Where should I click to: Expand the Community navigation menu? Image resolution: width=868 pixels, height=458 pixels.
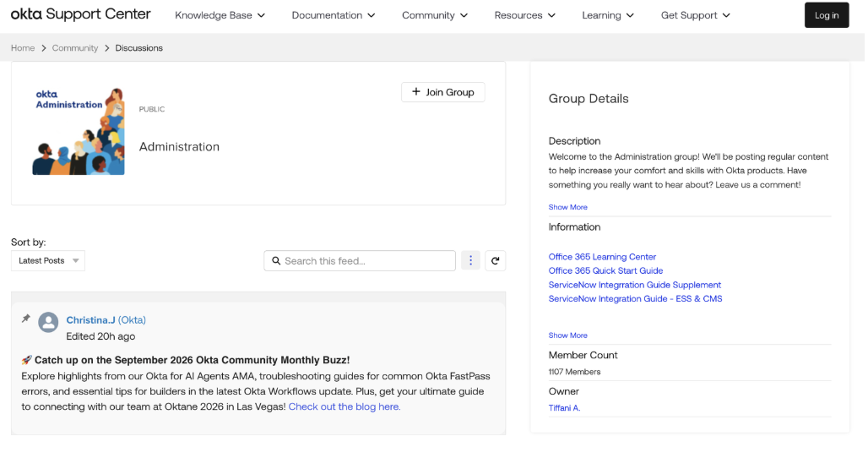(435, 15)
